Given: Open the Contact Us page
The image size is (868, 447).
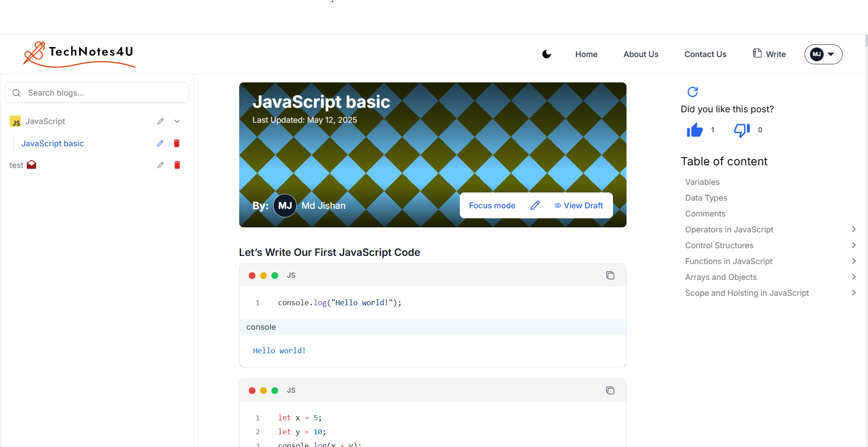Looking at the screenshot, I should point(705,54).
